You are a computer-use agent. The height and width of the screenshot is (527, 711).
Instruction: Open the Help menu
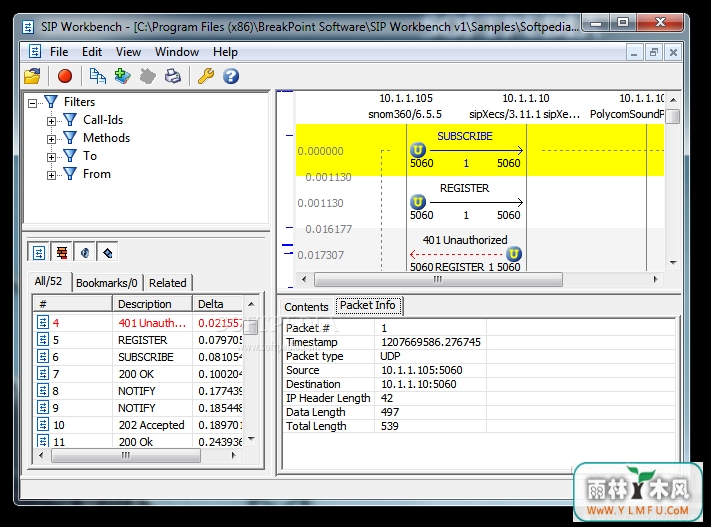click(x=225, y=52)
